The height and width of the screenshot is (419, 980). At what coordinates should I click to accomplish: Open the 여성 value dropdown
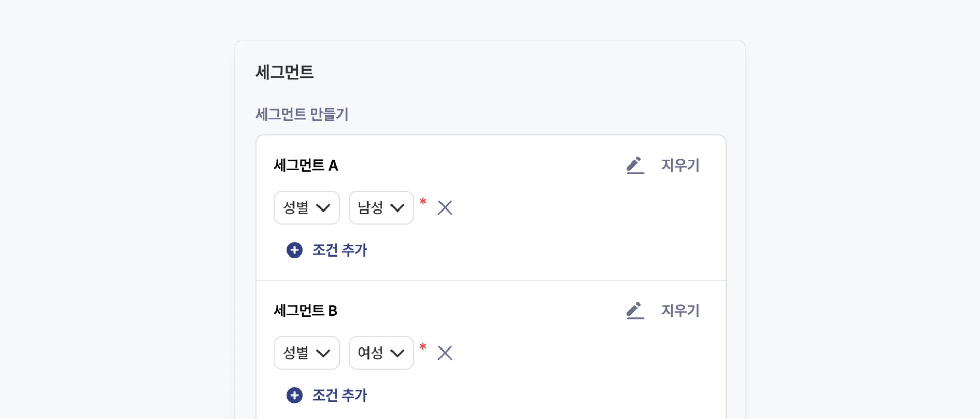click(x=381, y=353)
